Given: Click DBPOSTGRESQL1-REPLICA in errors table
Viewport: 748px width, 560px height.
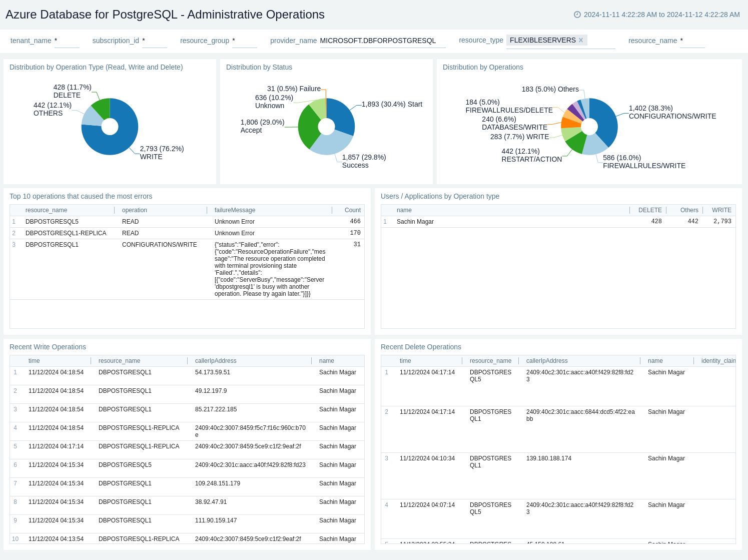Looking at the screenshot, I should click(x=66, y=233).
